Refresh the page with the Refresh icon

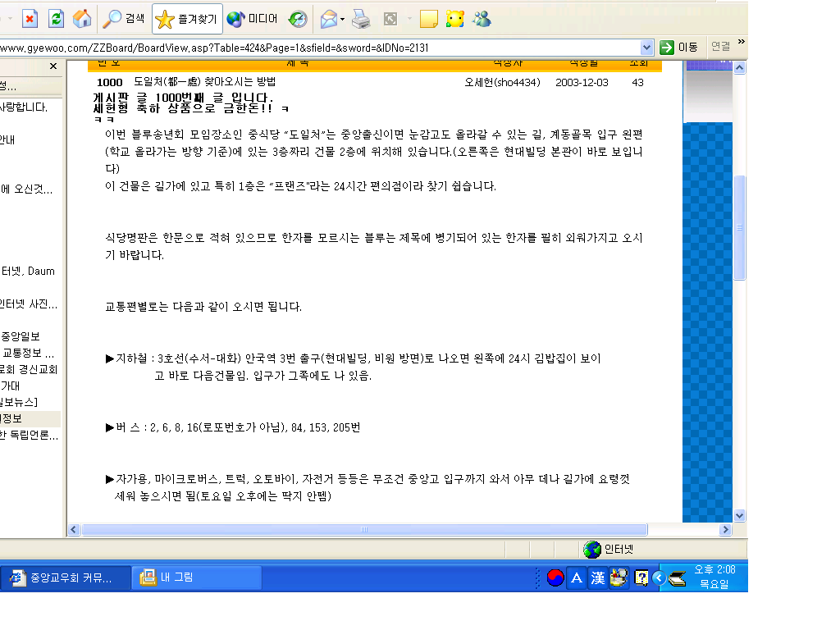pyautogui.click(x=56, y=18)
